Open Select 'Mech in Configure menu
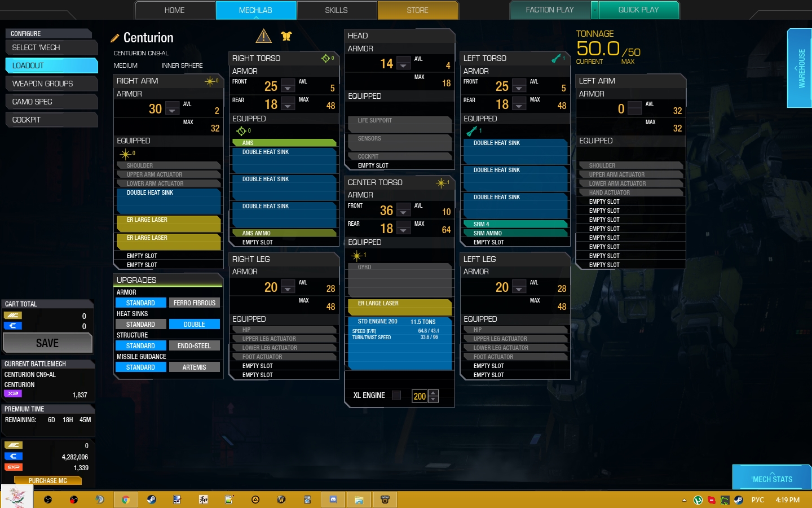The image size is (812, 508). (x=51, y=47)
